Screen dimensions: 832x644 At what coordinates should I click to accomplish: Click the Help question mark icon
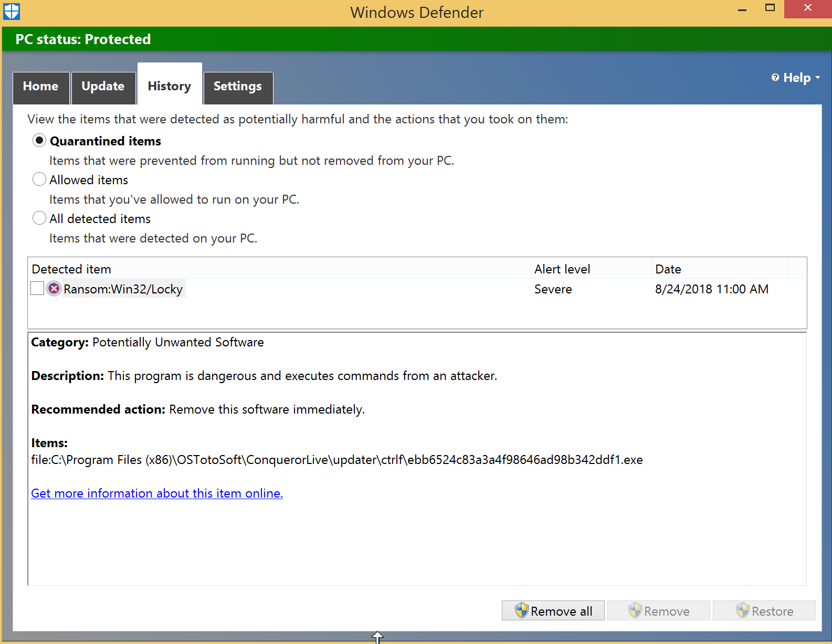tap(775, 78)
